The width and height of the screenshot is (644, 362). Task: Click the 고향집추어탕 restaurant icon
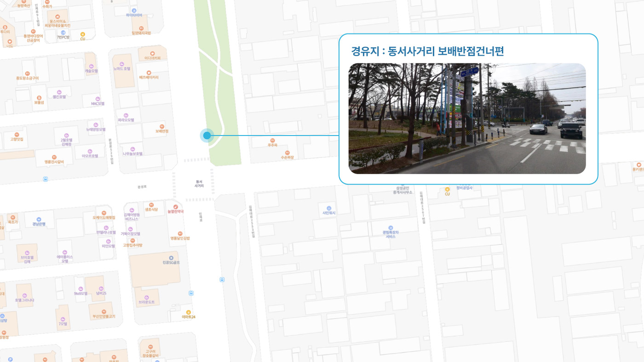coord(132,240)
